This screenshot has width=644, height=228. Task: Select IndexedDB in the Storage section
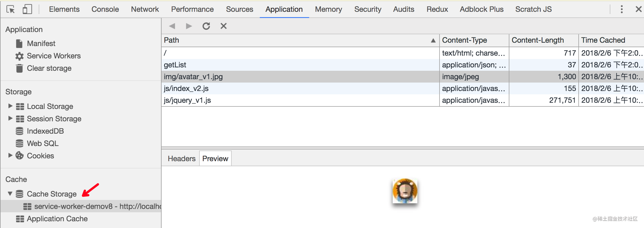click(45, 131)
